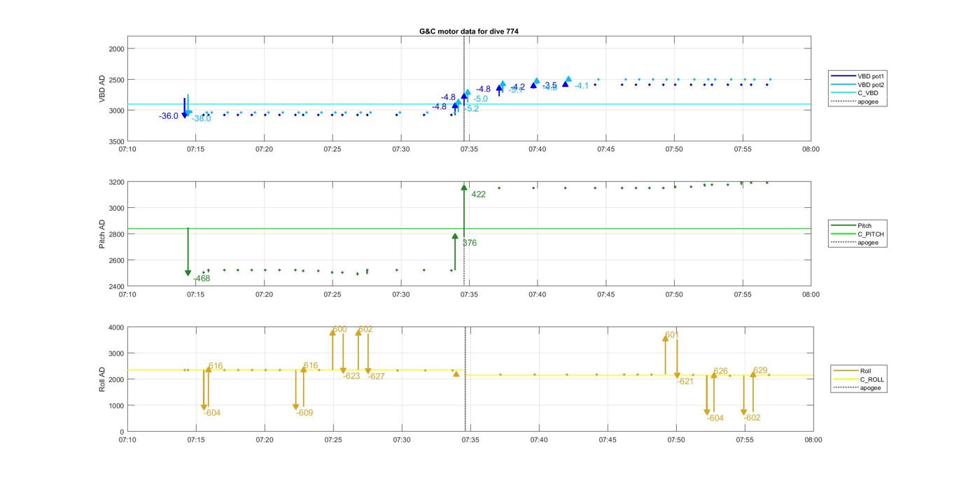This screenshot has height=485, width=980.
Task: Click the "2500" tick on VBD axis
Action: pyautogui.click(x=117, y=80)
